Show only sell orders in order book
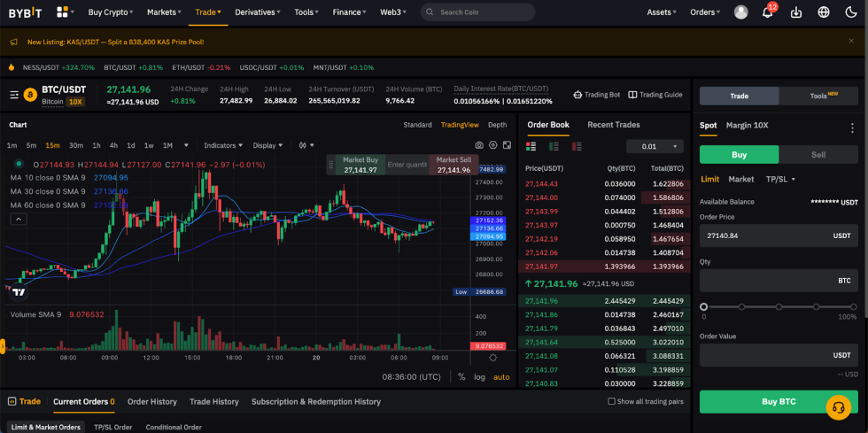868x433 pixels. pos(577,146)
